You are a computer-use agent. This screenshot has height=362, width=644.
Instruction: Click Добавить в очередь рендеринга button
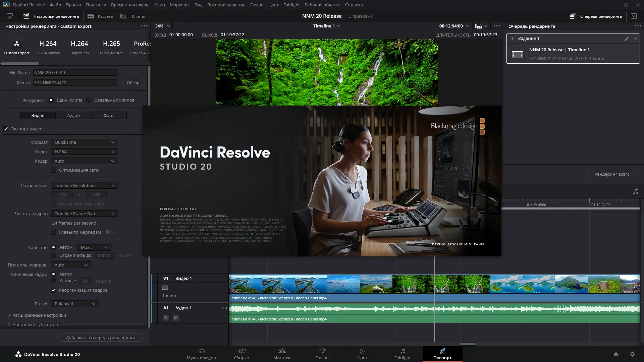tap(100, 338)
